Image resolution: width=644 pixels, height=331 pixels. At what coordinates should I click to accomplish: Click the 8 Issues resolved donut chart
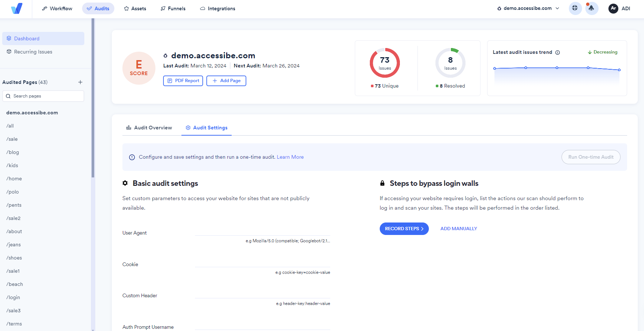(450, 63)
